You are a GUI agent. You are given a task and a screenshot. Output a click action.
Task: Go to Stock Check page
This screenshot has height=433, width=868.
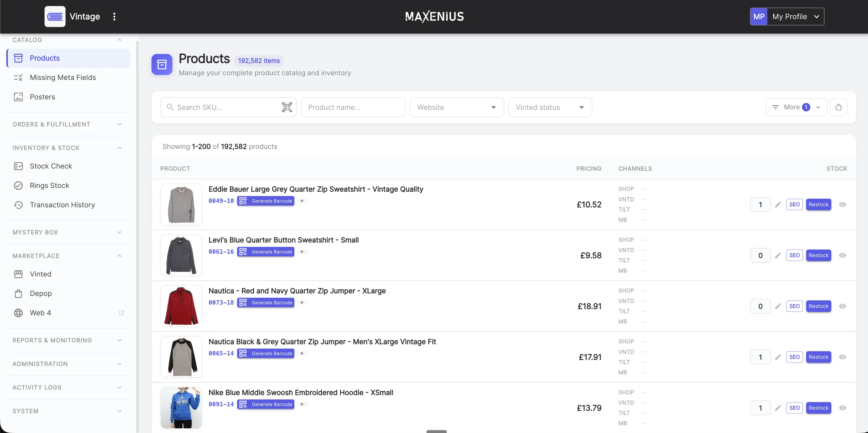68,166
